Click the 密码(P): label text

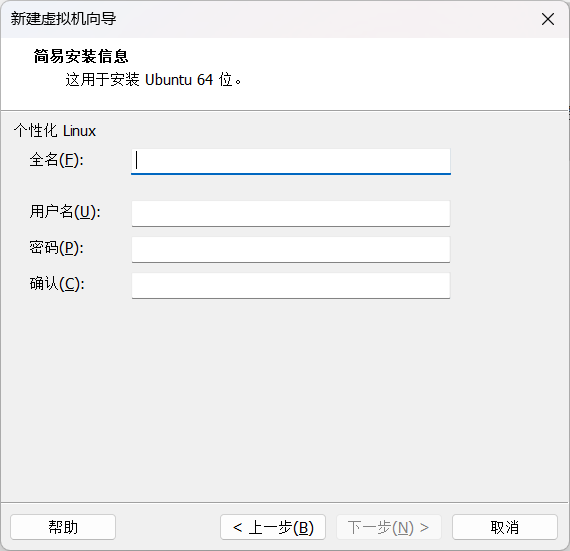coord(57,248)
